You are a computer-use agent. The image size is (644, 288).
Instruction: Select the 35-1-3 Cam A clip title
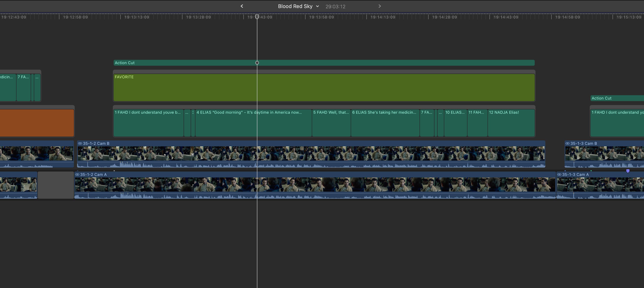click(575, 174)
